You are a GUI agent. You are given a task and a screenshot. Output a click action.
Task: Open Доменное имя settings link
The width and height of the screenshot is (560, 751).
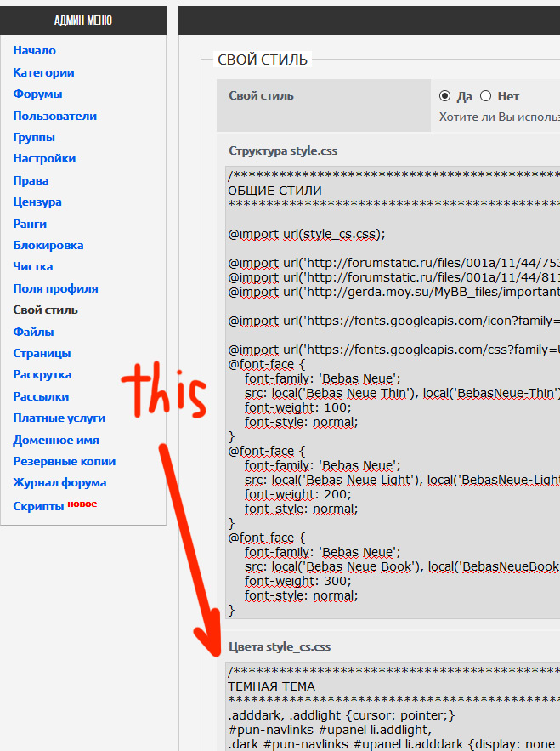[55, 440]
